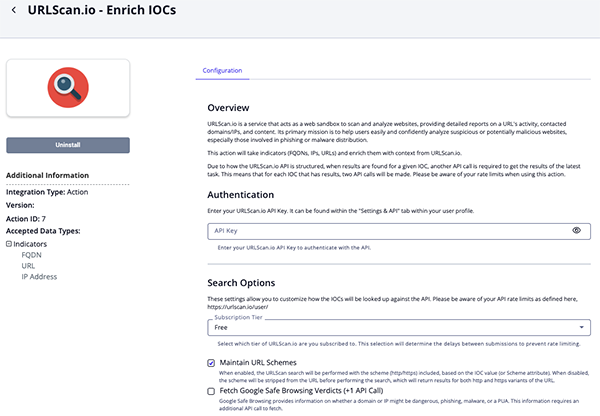
Task: Toggle API Key visibility eye icon
Action: coord(576,230)
